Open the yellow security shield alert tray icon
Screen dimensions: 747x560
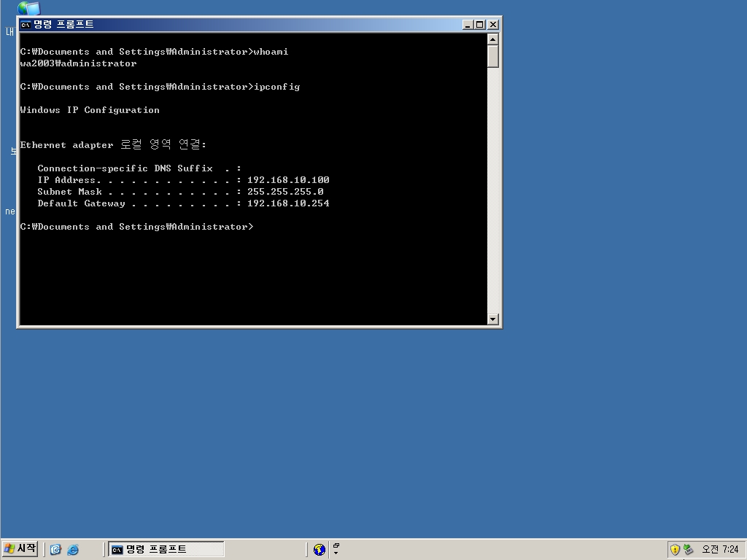675,550
